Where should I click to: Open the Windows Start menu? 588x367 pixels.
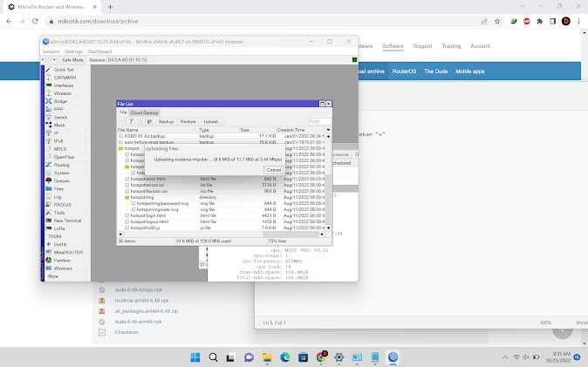(195, 357)
